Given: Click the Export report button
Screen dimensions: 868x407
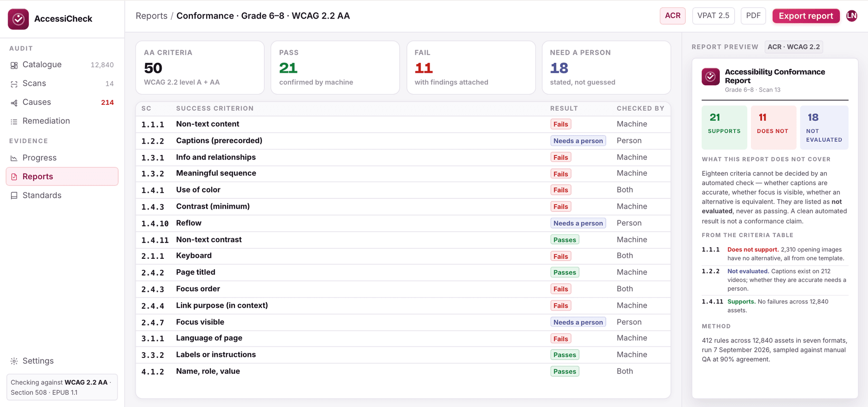Looking at the screenshot, I should click(x=806, y=16).
